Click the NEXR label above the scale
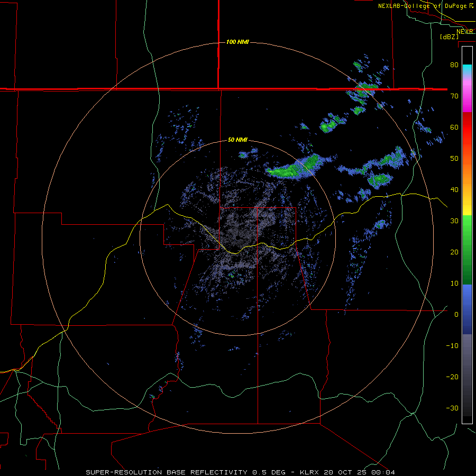Viewport: 476px width, 476px height. click(x=465, y=31)
